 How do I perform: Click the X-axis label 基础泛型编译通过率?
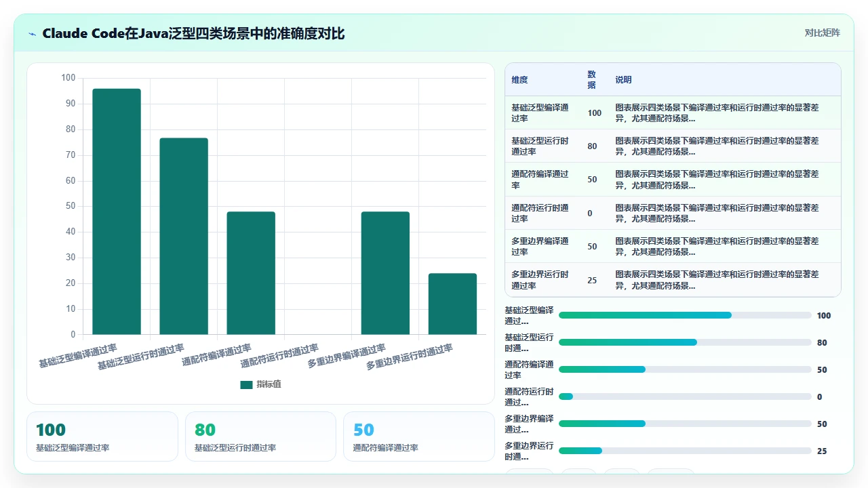[78, 356]
